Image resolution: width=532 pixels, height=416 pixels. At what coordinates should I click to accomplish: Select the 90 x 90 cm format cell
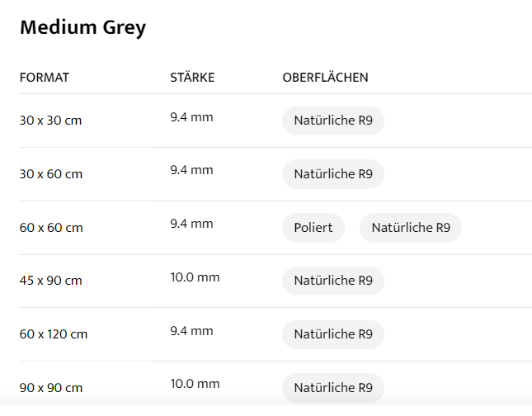51,387
